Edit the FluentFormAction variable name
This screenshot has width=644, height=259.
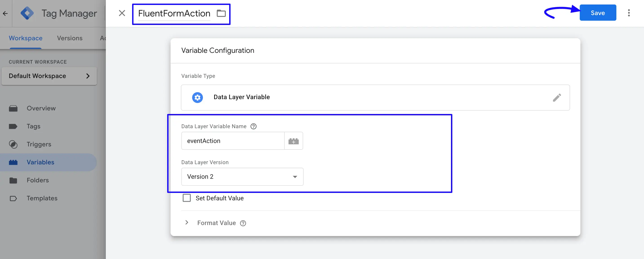click(174, 13)
